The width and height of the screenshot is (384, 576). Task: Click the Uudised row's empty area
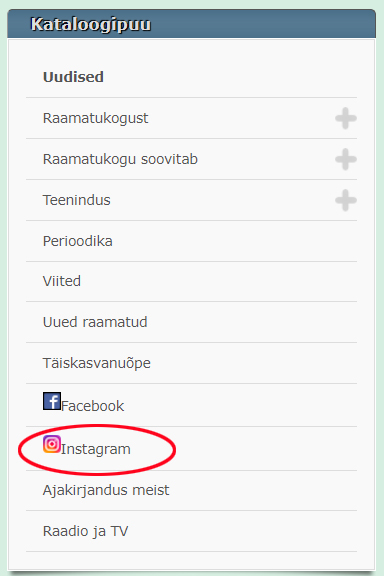tap(230, 77)
